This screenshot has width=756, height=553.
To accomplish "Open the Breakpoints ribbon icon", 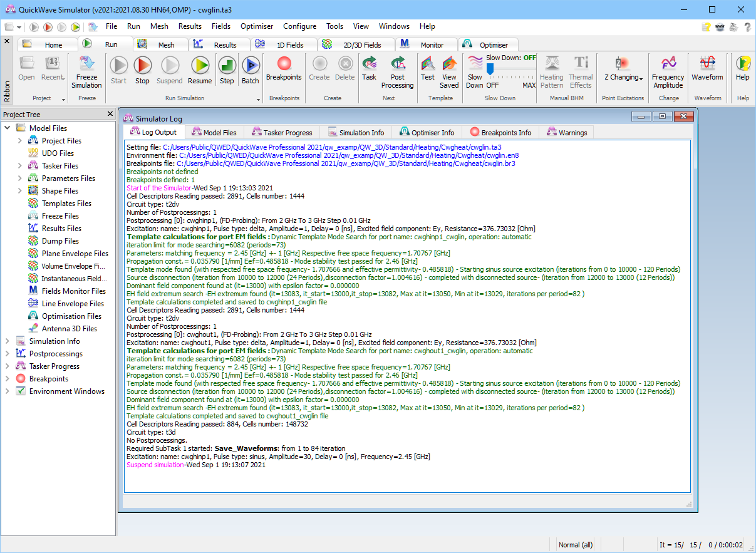I will 284,63.
